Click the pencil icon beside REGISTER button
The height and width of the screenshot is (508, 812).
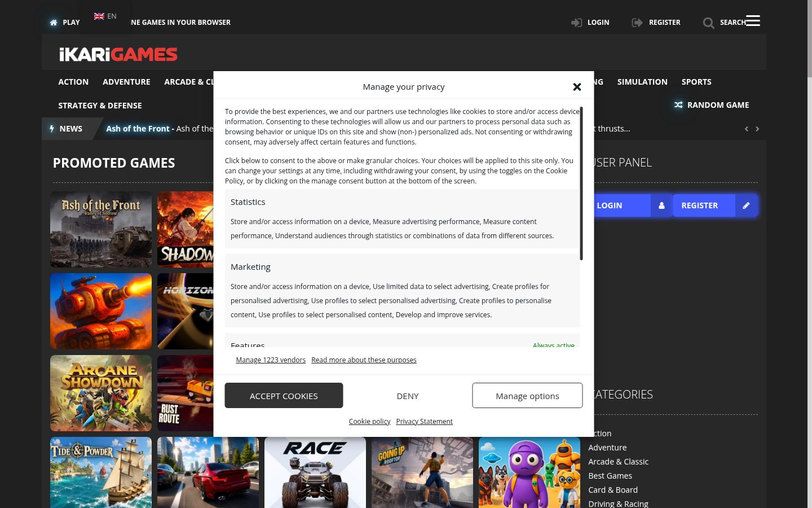tap(746, 205)
